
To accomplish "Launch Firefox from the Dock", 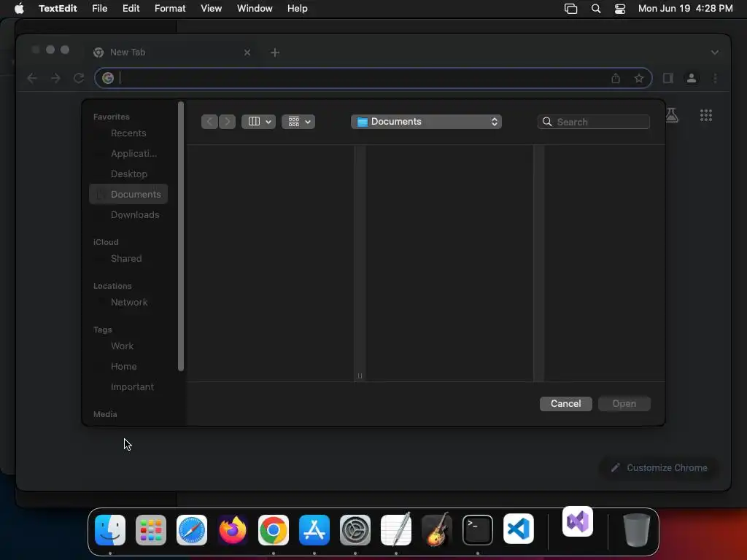I will point(233,529).
